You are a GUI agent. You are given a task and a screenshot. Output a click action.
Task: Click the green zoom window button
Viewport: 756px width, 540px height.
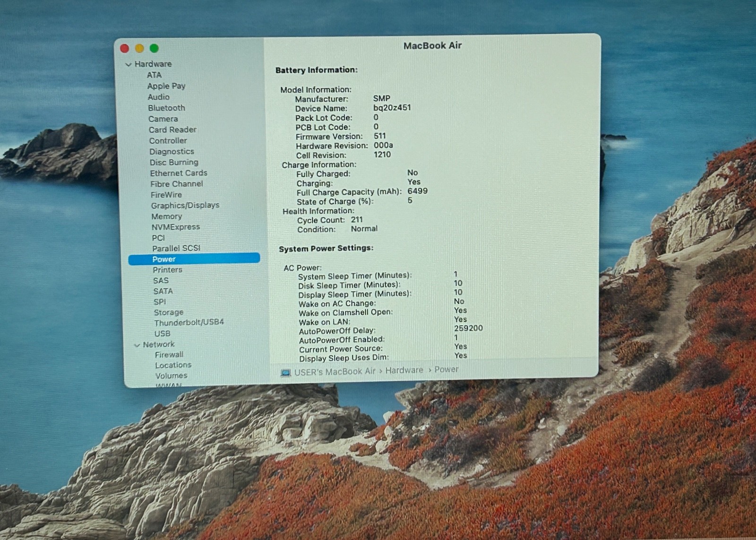point(154,48)
